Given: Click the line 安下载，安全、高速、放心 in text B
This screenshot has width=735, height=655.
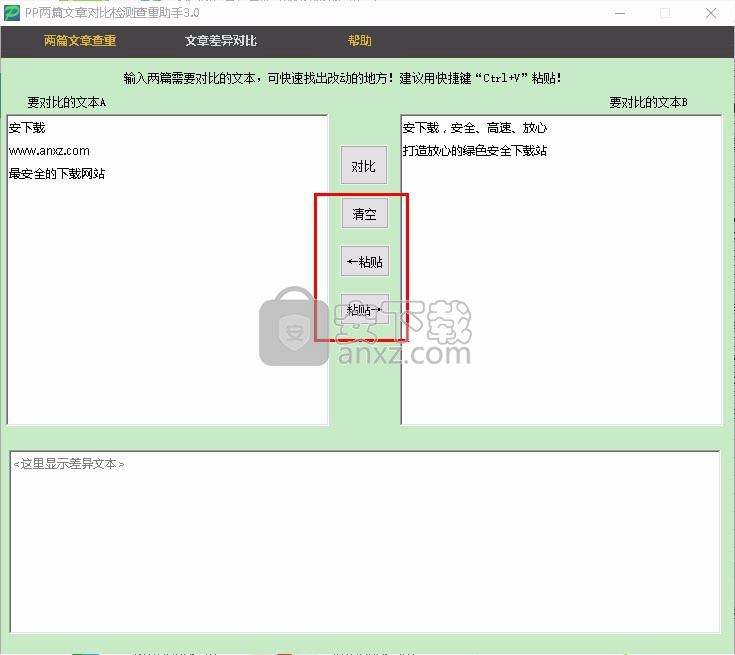Looking at the screenshot, I should 475,128.
